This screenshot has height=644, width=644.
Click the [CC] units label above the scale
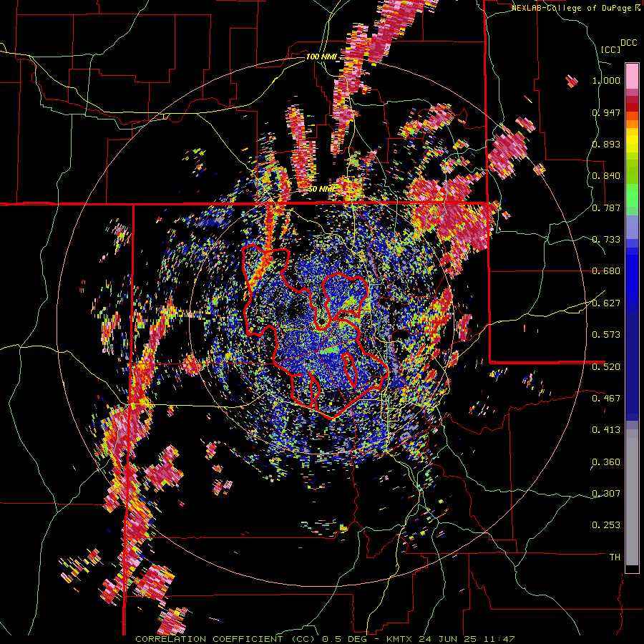611,49
